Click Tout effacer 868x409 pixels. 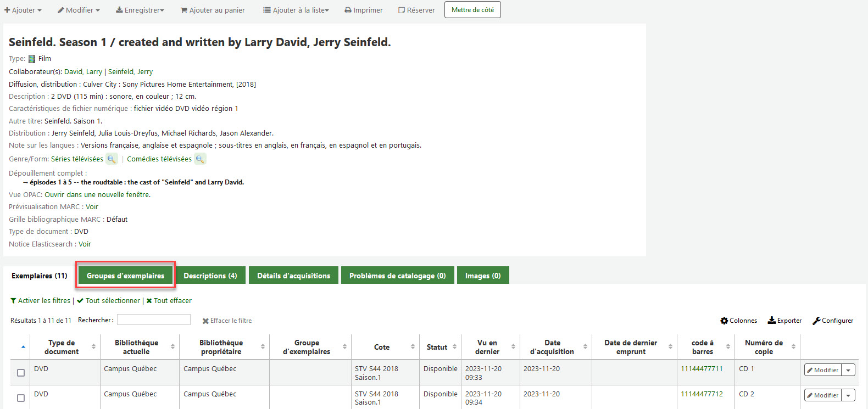point(169,301)
